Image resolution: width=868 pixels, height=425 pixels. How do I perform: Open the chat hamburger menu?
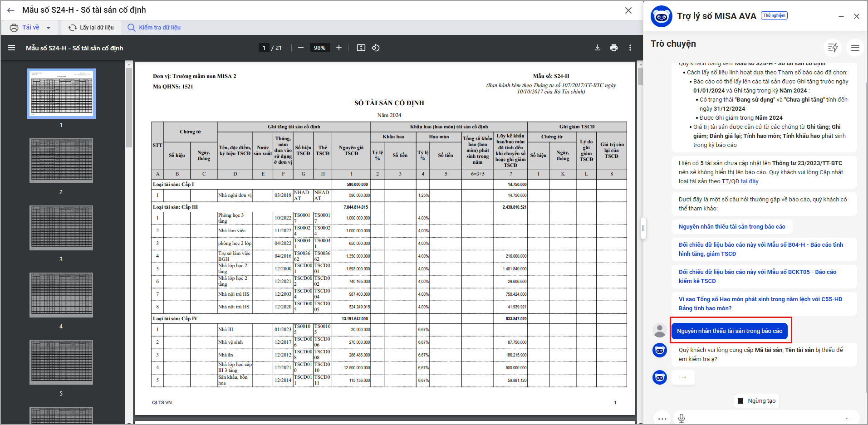pos(855,48)
